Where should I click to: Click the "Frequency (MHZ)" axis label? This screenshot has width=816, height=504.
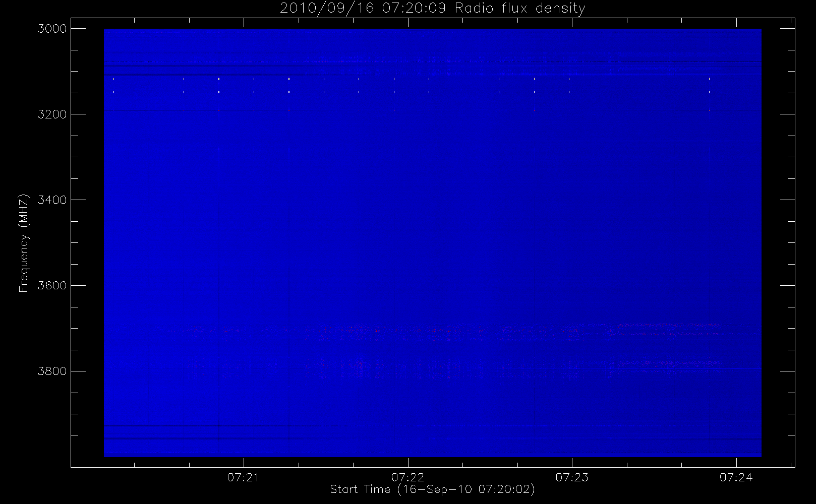[24, 243]
